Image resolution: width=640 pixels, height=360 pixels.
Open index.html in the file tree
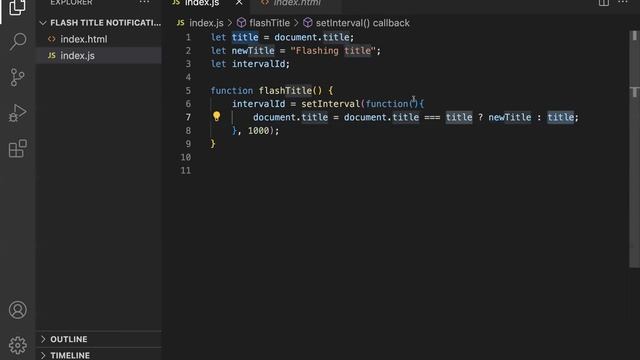tap(84, 39)
